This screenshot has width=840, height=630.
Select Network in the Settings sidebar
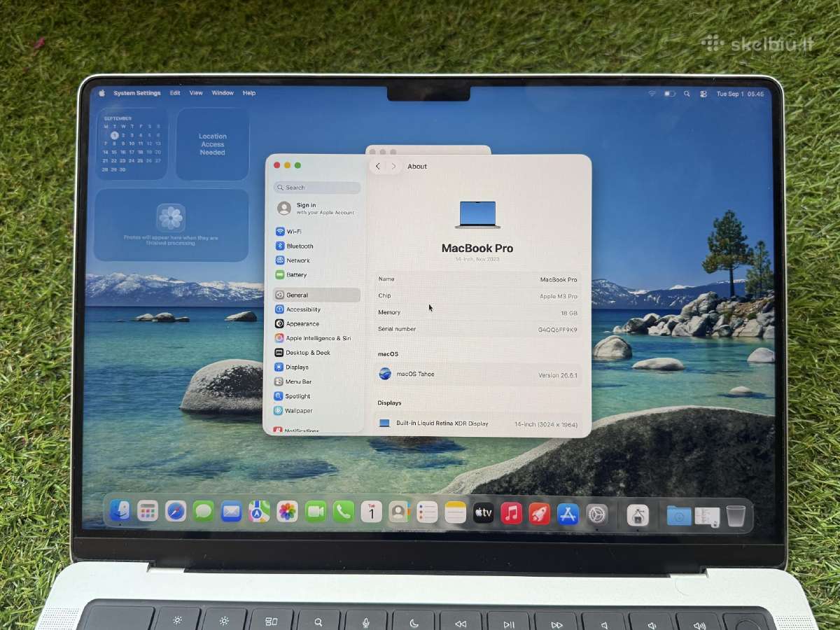pos(317,260)
